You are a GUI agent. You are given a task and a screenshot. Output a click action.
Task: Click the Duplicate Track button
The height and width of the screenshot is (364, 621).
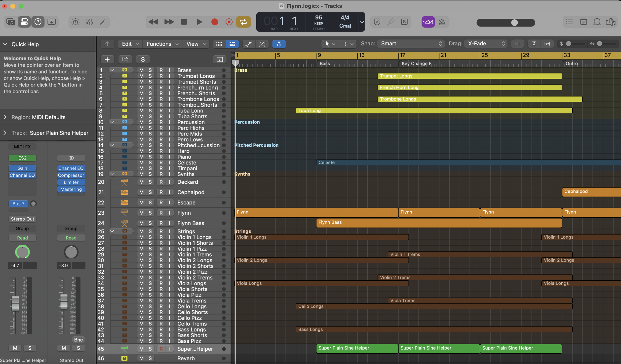coord(125,60)
